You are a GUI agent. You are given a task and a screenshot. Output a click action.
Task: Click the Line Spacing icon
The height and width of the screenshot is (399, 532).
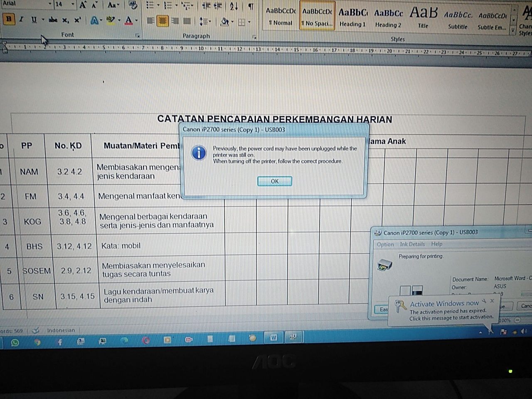(x=203, y=21)
